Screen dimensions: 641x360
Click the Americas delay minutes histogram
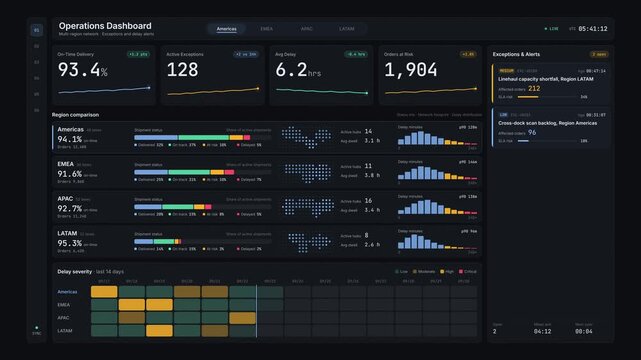tap(437, 138)
